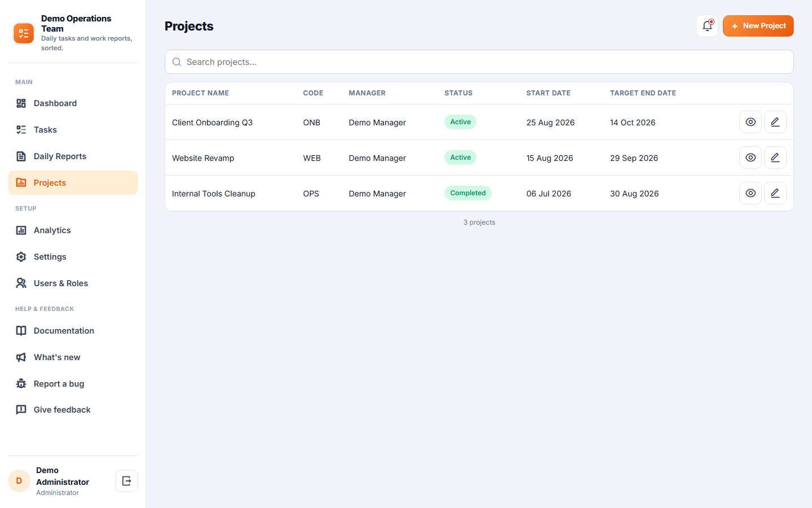The width and height of the screenshot is (812, 508).
Task: Create a New Project
Action: (758, 26)
